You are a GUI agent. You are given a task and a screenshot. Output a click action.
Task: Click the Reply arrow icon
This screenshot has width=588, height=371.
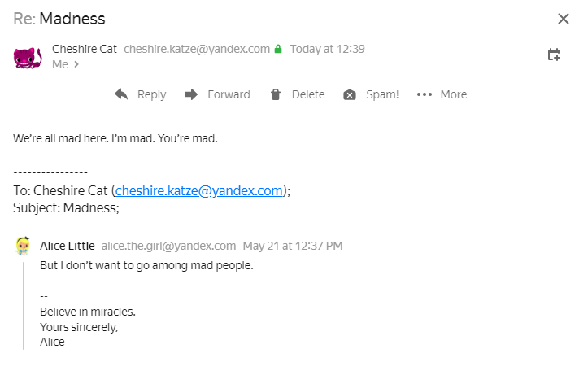click(121, 94)
